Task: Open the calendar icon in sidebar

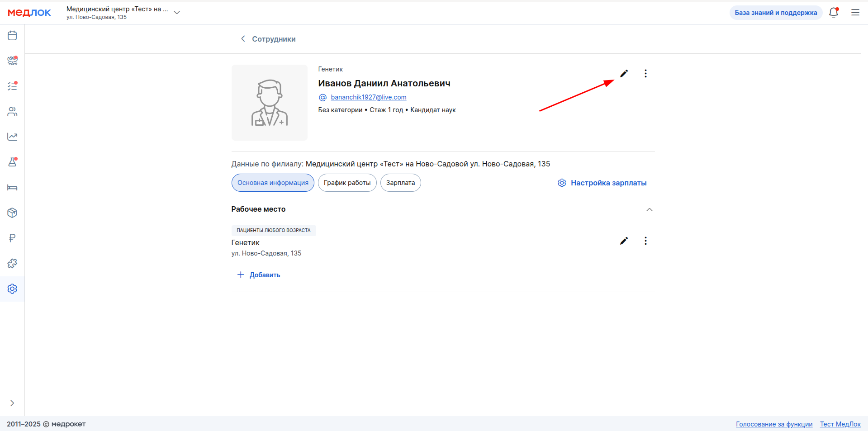Action: pos(12,36)
